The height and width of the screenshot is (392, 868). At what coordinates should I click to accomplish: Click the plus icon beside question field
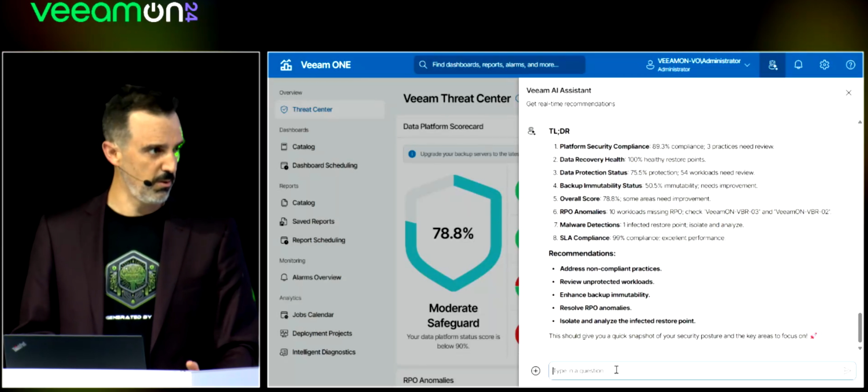[536, 371]
